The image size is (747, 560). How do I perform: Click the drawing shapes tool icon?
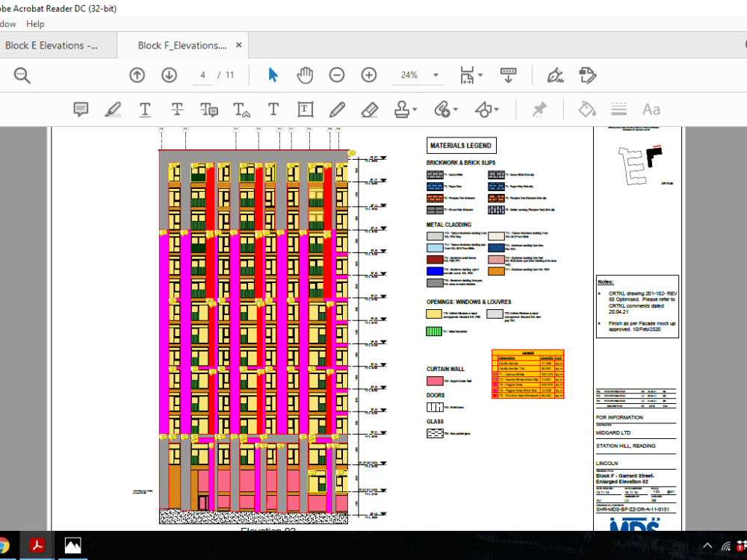(x=483, y=110)
